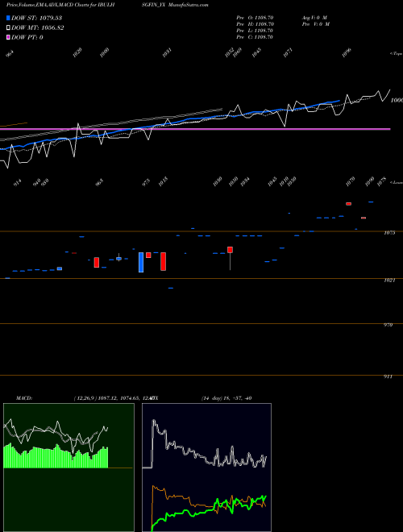403x532 pixels.
Task: Click the MunafaSutra.com title text
Action: click(189, 5)
